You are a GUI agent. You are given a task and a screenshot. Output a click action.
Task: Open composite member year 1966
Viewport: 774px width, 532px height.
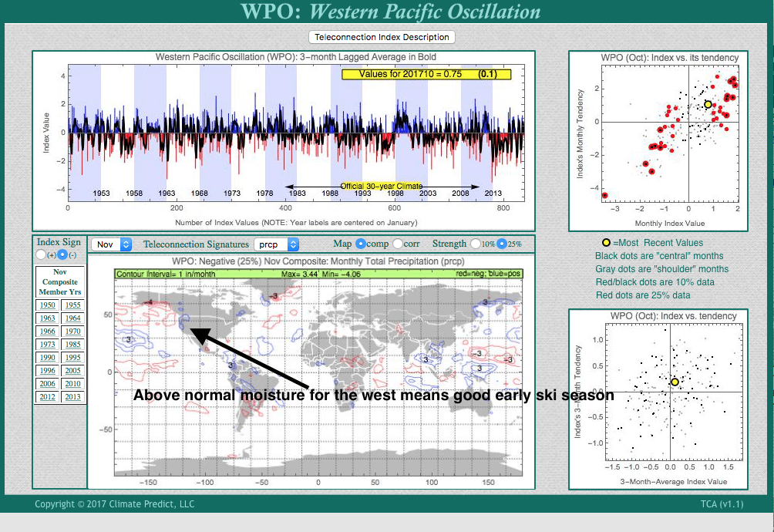(x=47, y=331)
